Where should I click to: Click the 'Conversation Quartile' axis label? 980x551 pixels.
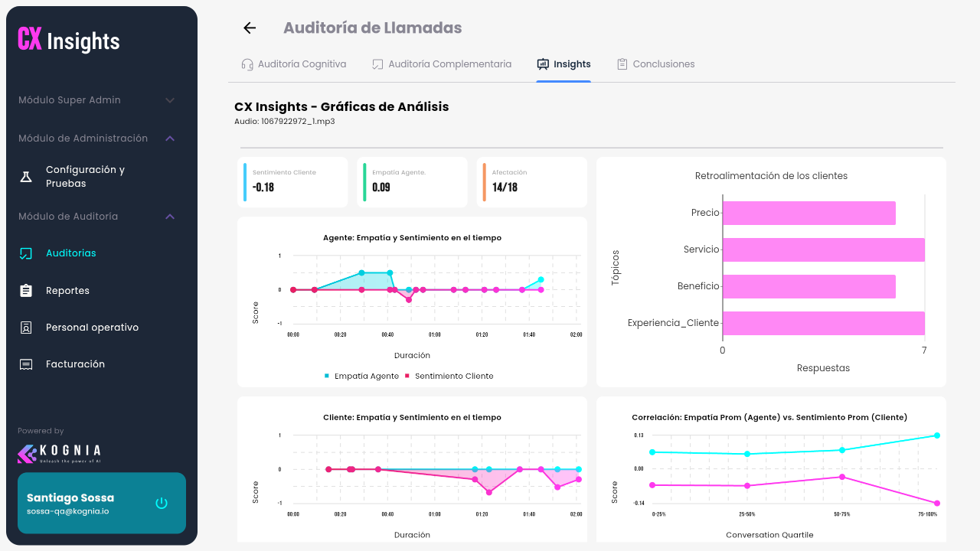pyautogui.click(x=769, y=535)
